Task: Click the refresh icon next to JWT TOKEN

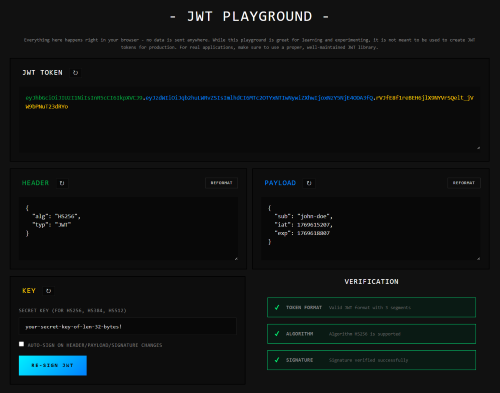Action: pyautogui.click(x=75, y=73)
